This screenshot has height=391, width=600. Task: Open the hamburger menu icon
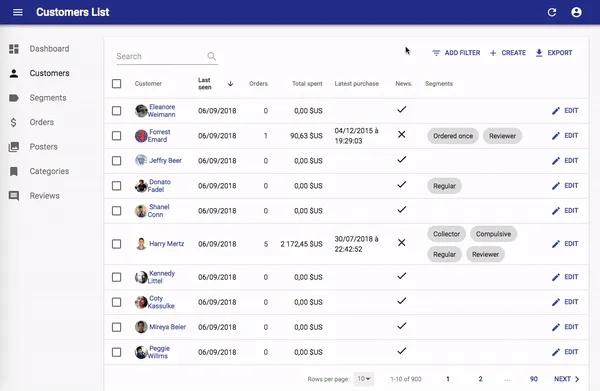(18, 12)
